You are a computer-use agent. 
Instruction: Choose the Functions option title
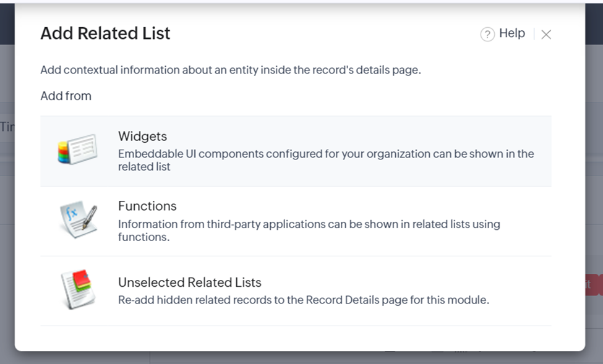coord(147,206)
